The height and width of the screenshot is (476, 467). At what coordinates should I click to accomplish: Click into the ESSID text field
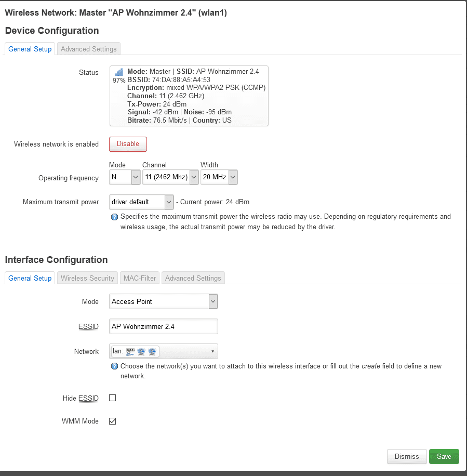(164, 326)
